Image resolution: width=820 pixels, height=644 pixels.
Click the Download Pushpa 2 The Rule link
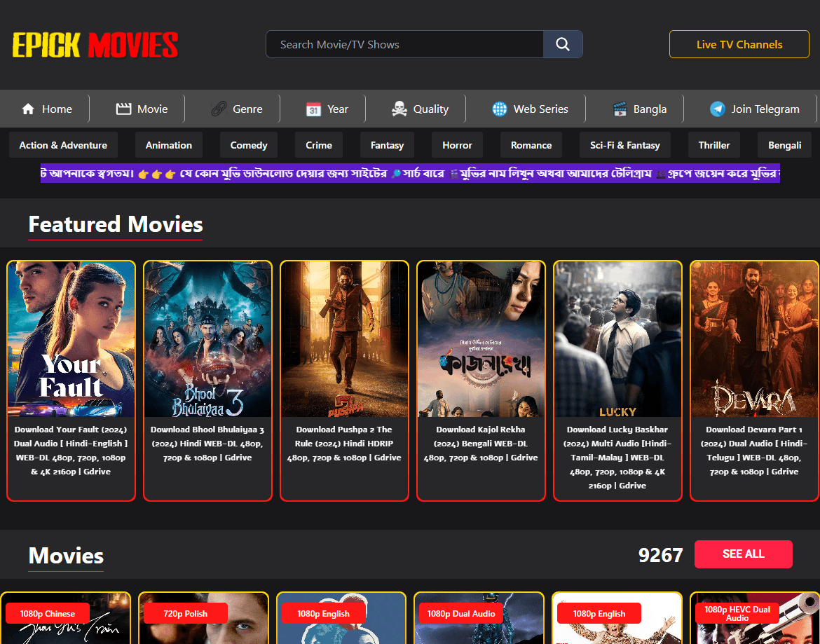coord(344,444)
